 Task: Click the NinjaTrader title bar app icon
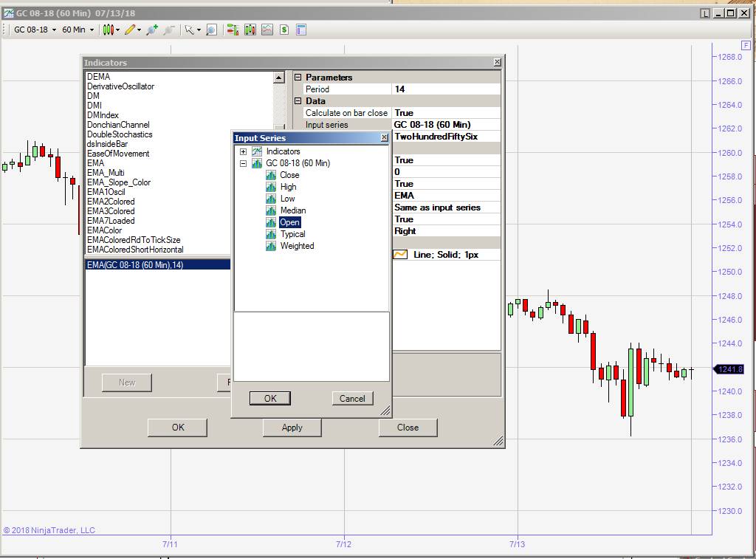click(x=9, y=13)
